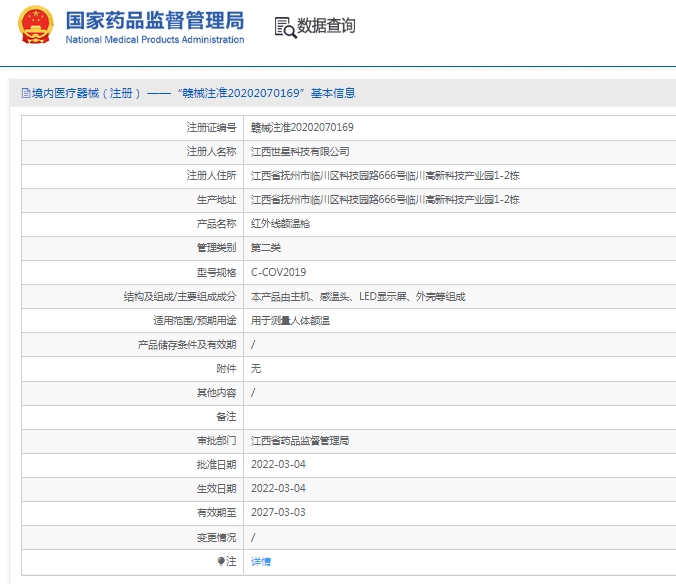Select approval department 江西省药品监督管理局
The width and height of the screenshot is (676, 584).
(300, 440)
